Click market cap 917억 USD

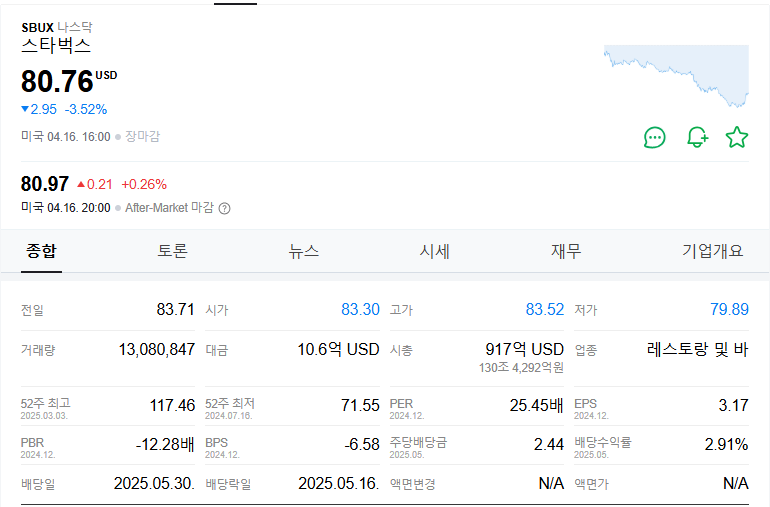pyautogui.click(x=524, y=350)
